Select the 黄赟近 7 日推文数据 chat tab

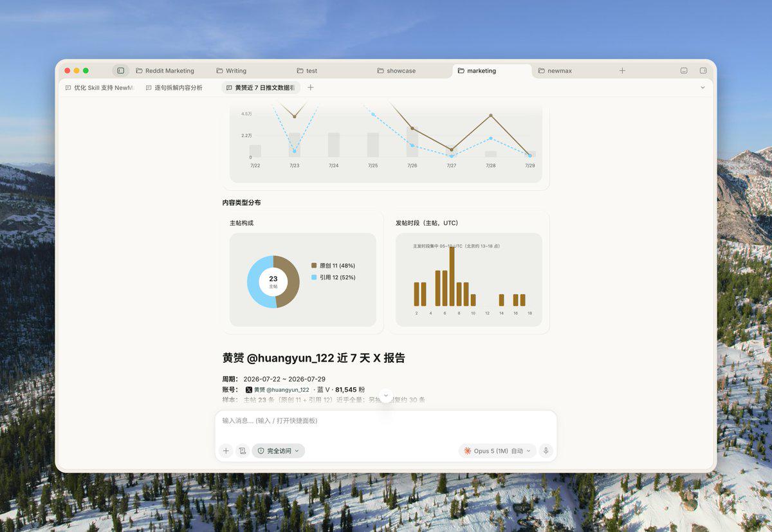261,87
